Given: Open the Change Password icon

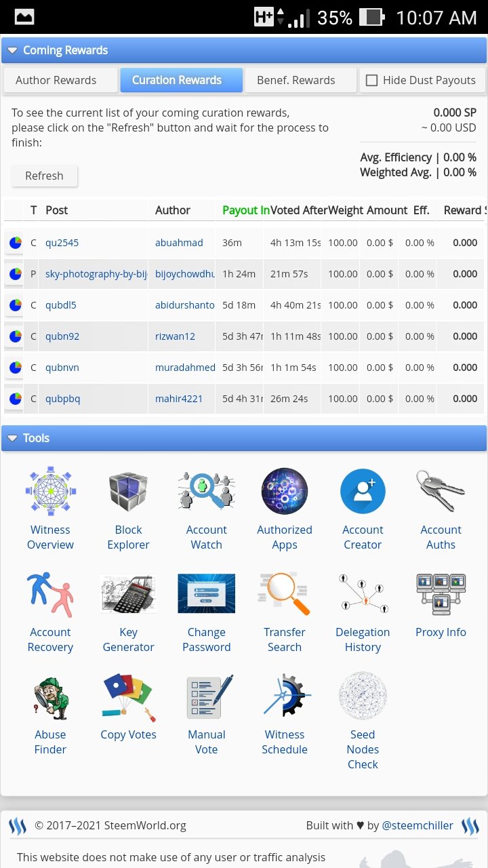Looking at the screenshot, I should [206, 593].
